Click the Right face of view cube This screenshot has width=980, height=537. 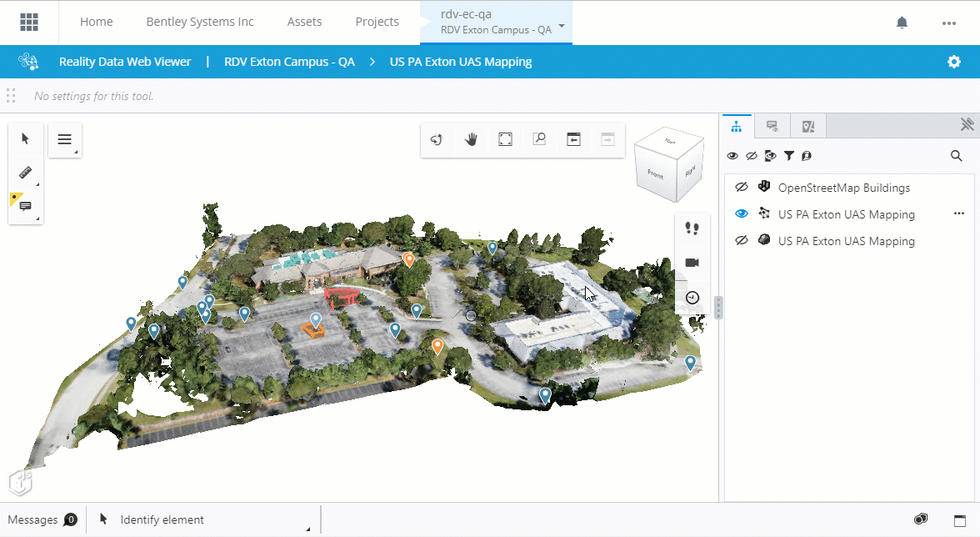(690, 171)
